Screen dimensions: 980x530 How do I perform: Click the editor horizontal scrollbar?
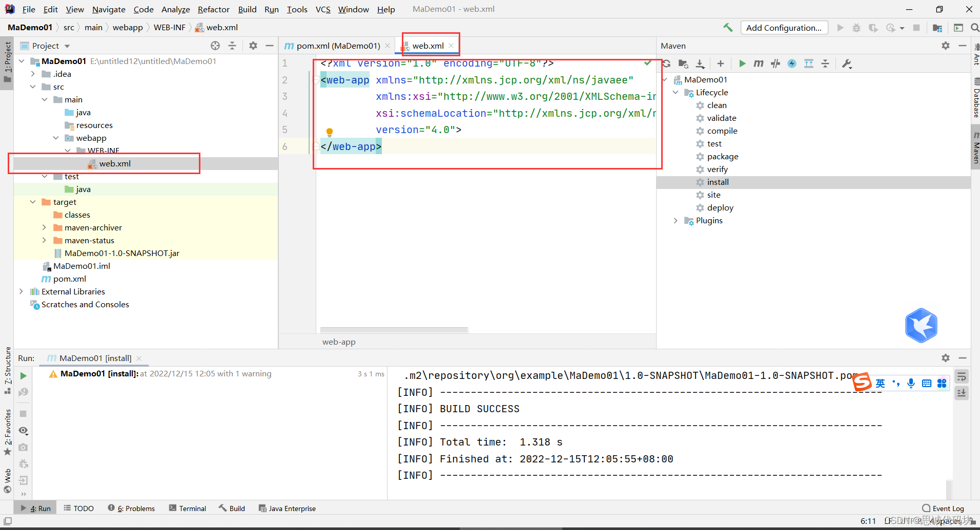[x=394, y=330]
